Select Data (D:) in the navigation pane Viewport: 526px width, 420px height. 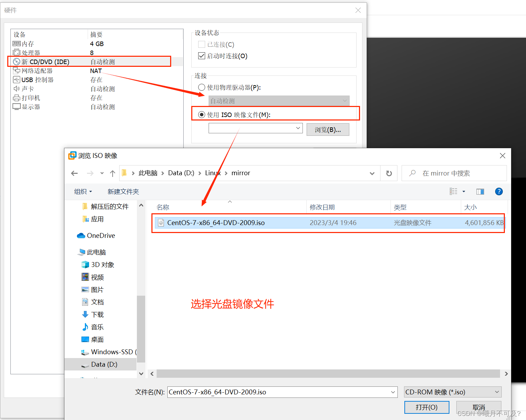[x=100, y=364]
